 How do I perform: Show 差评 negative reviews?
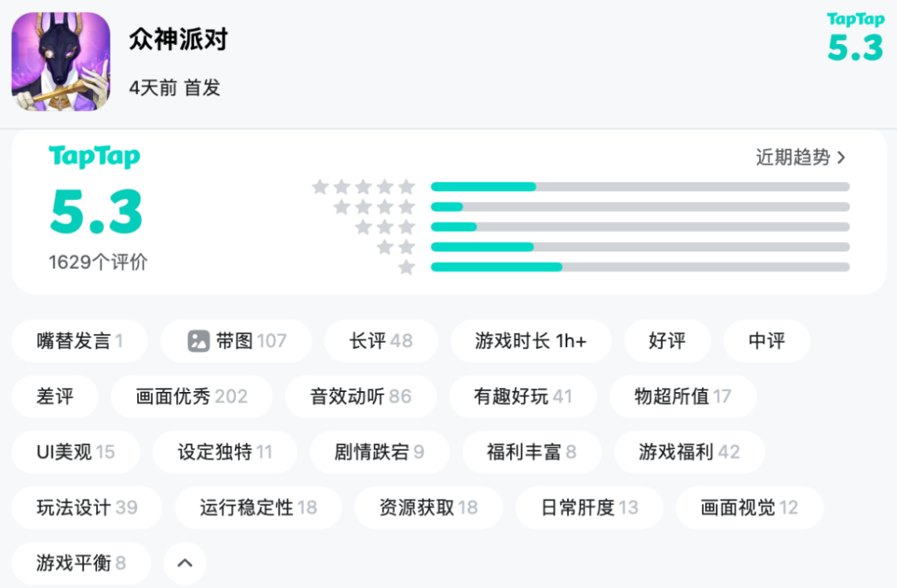pyautogui.click(x=55, y=396)
